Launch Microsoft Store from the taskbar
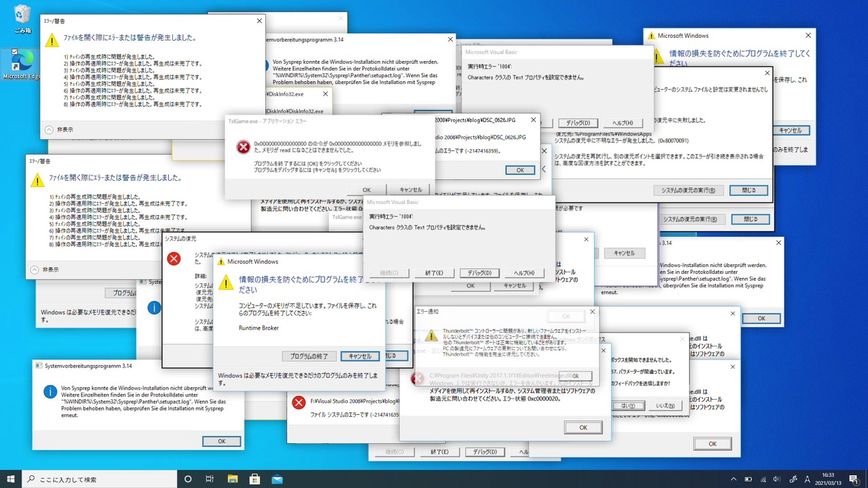 (255, 479)
